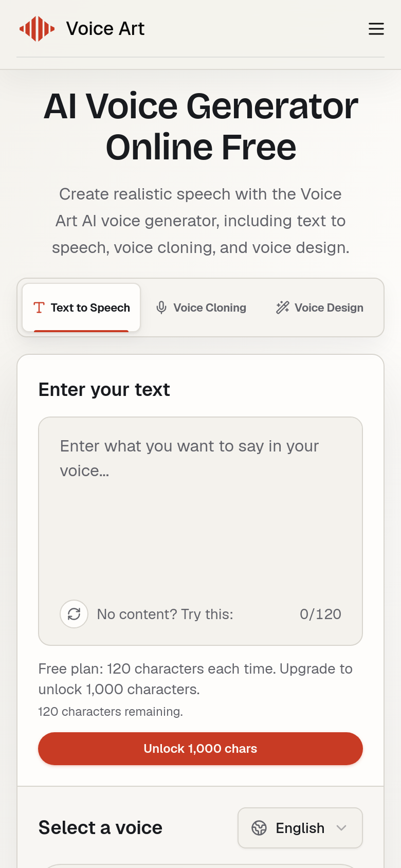Screen dimensions: 401x868
Task: Switch to the Voice Design tab
Action: (319, 308)
